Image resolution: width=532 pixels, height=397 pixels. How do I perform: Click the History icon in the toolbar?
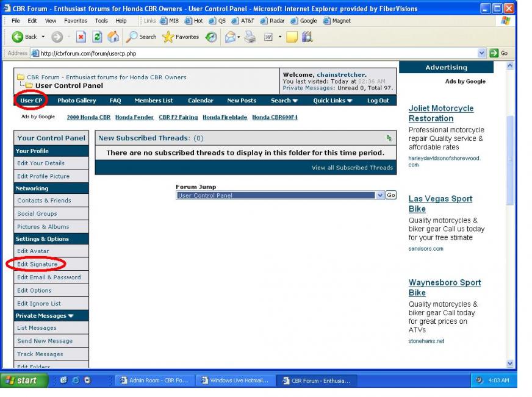click(211, 37)
